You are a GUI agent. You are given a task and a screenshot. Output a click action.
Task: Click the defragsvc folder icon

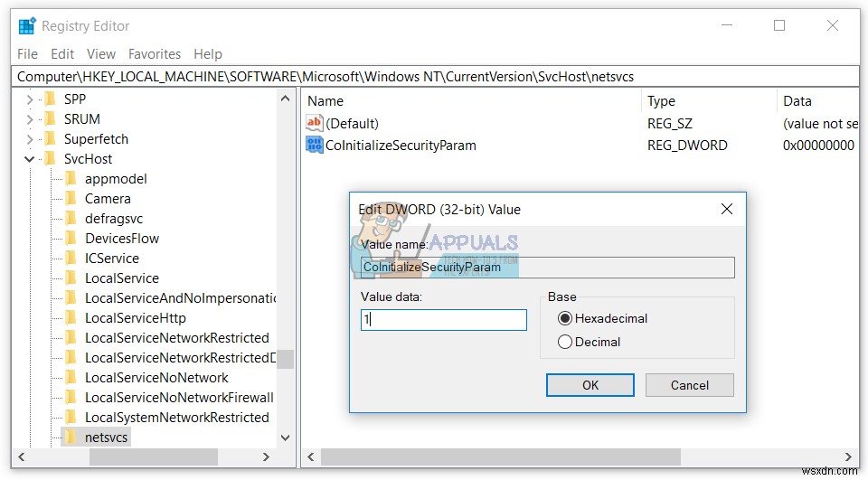71,219
